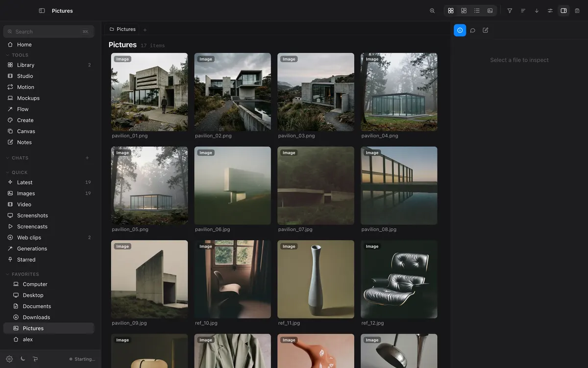This screenshot has height=368, width=588.
Task: Switch to large grid view
Action: tap(451, 11)
